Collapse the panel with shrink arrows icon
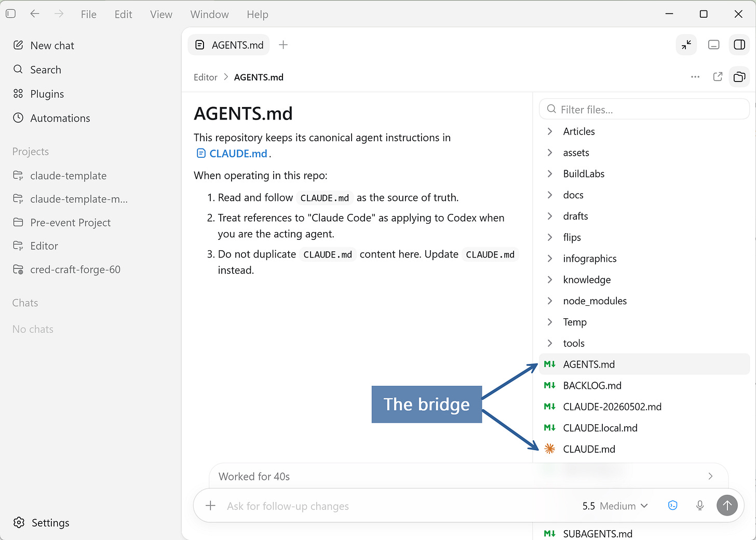756x540 pixels. (x=686, y=45)
